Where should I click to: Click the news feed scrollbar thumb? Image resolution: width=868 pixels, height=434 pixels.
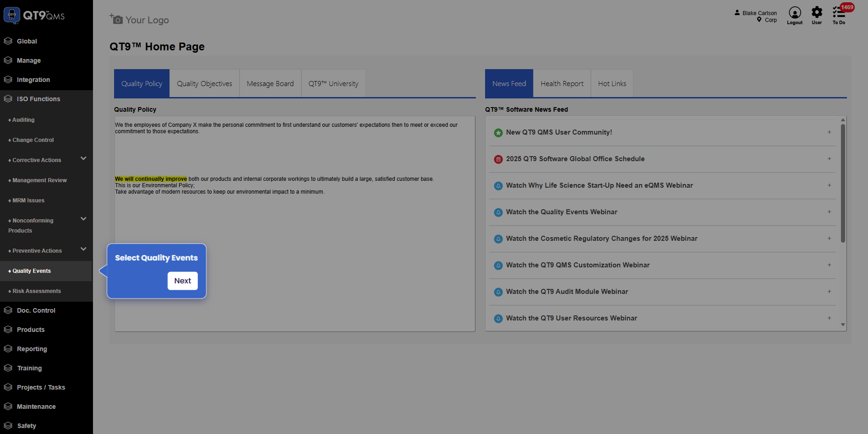[x=843, y=183]
